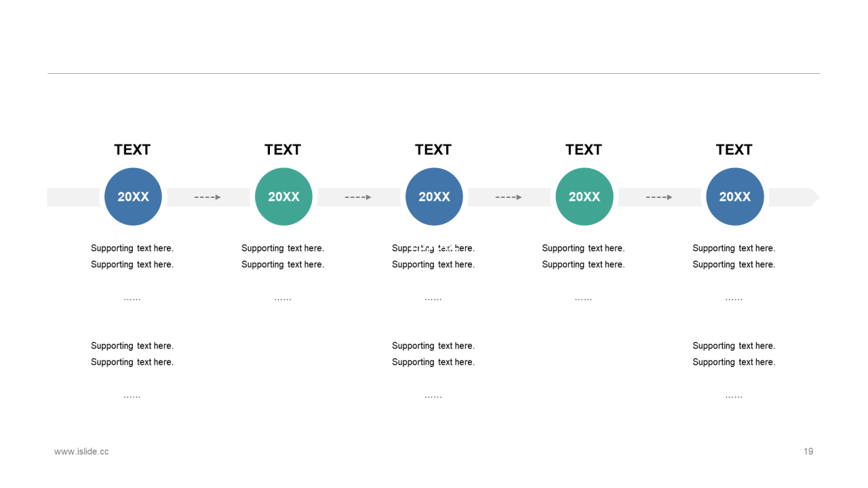
Task: Click the first blue 20XX circle
Action: 133,197
